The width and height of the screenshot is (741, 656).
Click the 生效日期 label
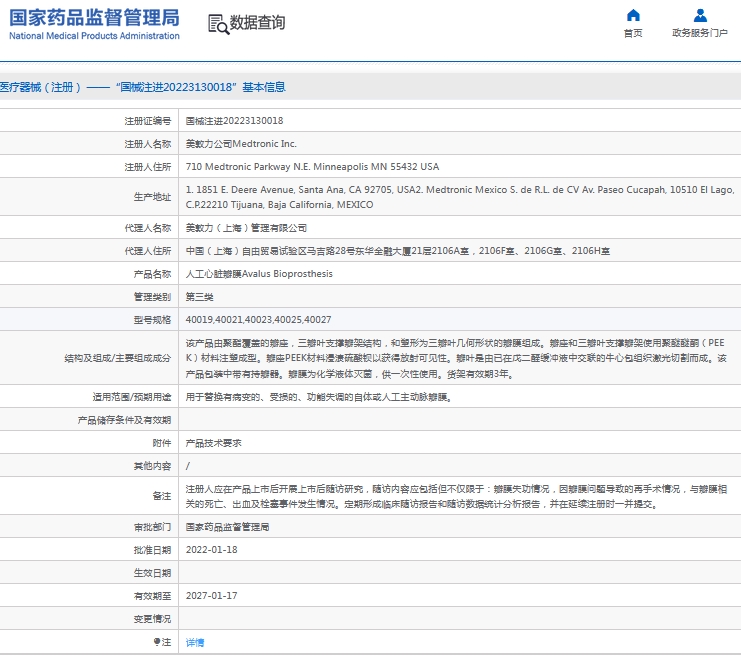pyautogui.click(x=152, y=573)
